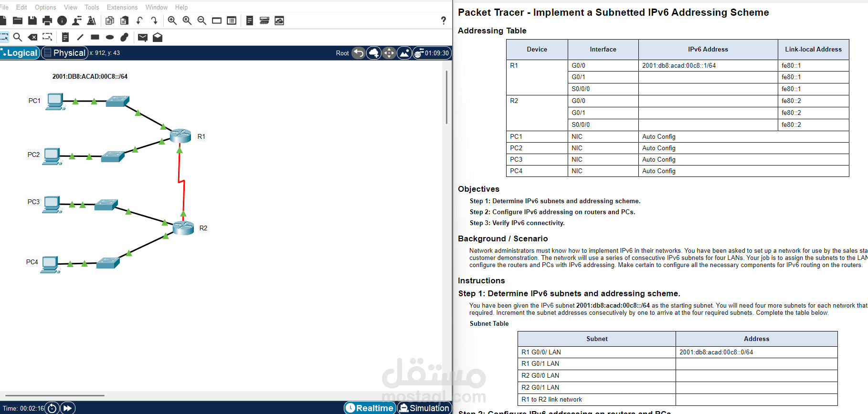Switch to the Physical workspace tab
Viewport: 868px width, 414px height.
(65, 53)
